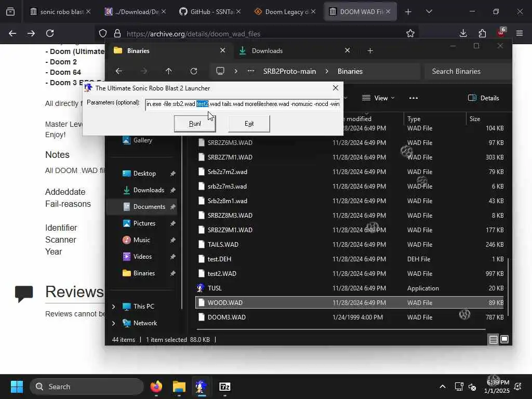The height and width of the screenshot is (399, 532).
Task: Add a new File Explorer tab
Action: [370, 50]
